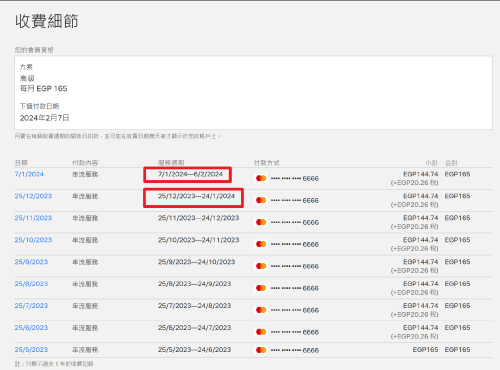This screenshot has height=370, width=500.
Task: Click Mastercard icon in 25/10/2023 row
Action: click(x=261, y=244)
